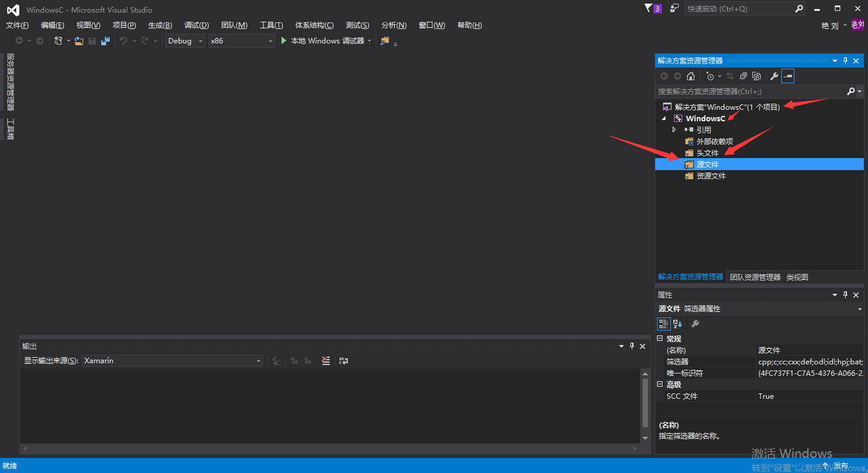Image resolution: width=868 pixels, height=473 pixels.
Task: Open the 生成(B) menu
Action: (x=160, y=25)
